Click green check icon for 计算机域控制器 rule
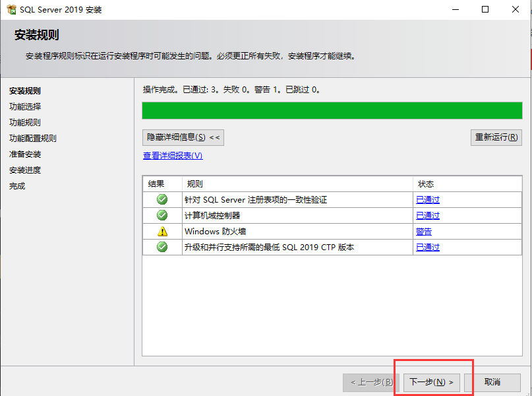The image size is (532, 396). click(x=162, y=215)
